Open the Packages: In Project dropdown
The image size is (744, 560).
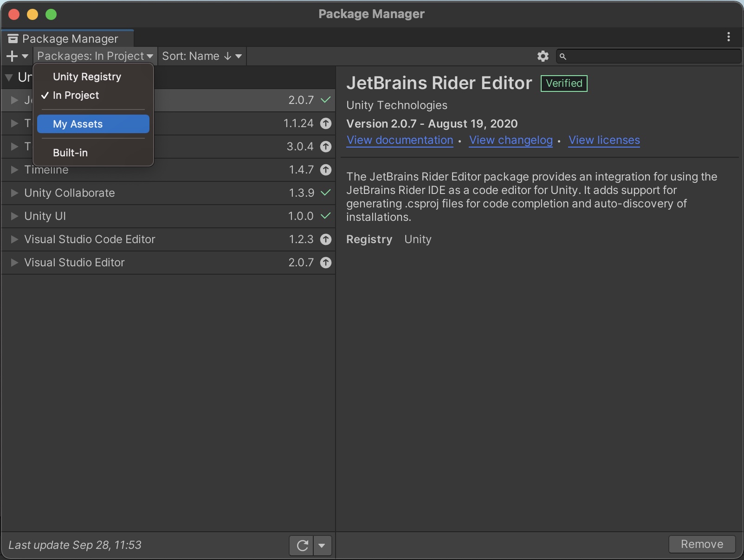pos(95,56)
